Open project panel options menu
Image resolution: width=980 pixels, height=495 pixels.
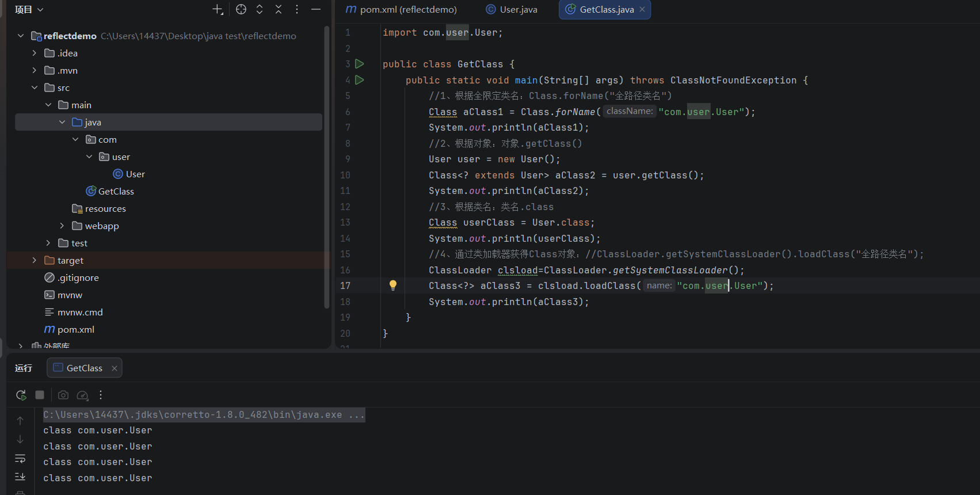point(297,9)
